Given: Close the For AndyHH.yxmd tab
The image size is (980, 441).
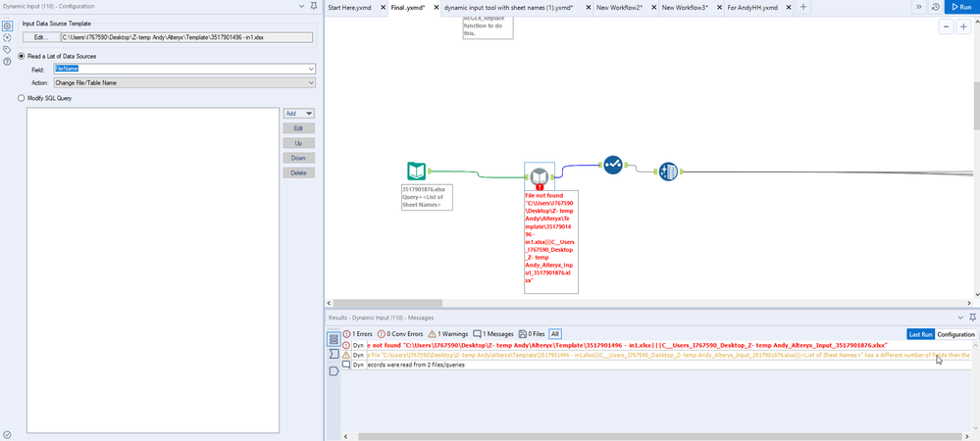Looking at the screenshot, I should 788,7.
